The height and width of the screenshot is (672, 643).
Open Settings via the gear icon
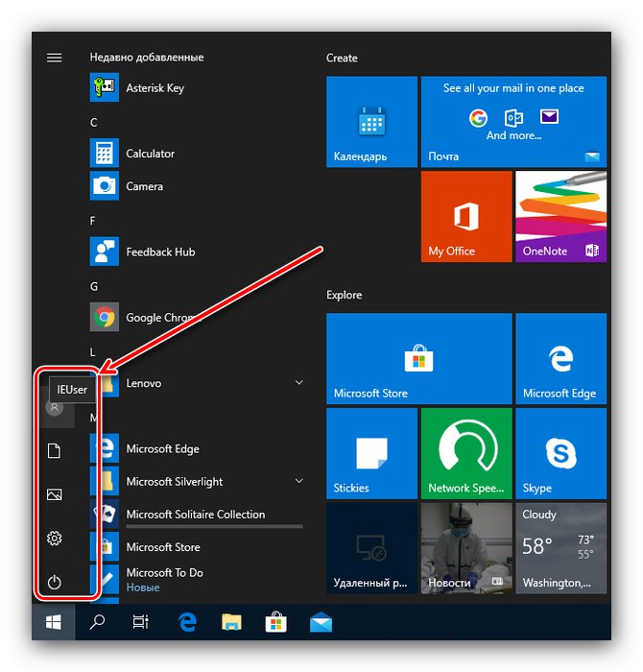(54, 539)
